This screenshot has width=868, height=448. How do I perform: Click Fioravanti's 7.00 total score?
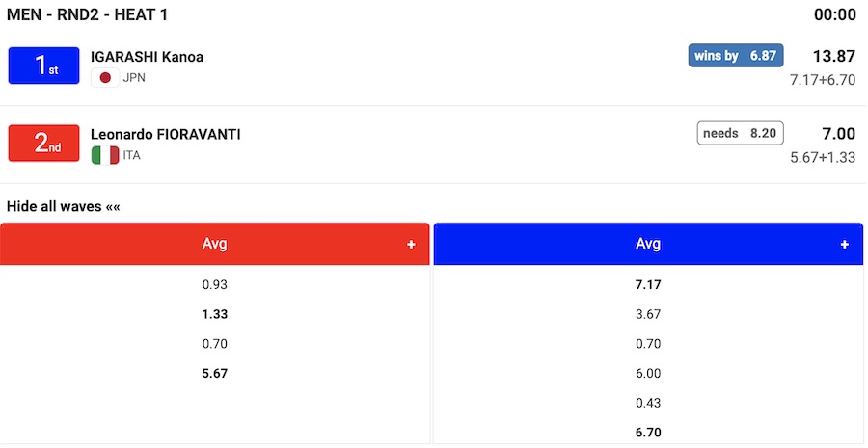pyautogui.click(x=838, y=134)
